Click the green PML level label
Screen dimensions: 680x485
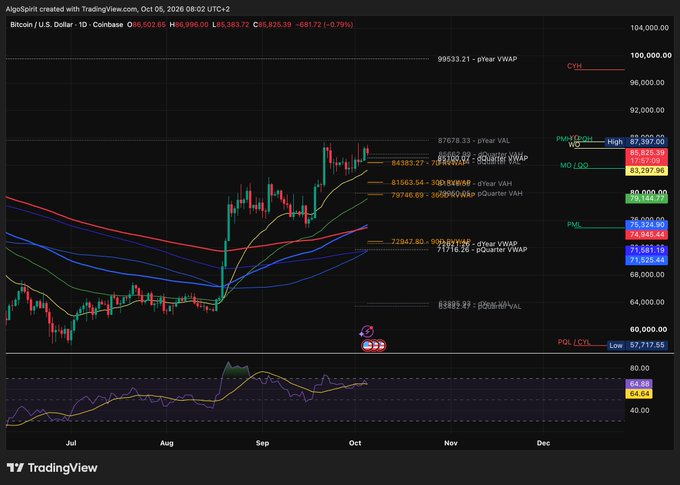click(574, 225)
